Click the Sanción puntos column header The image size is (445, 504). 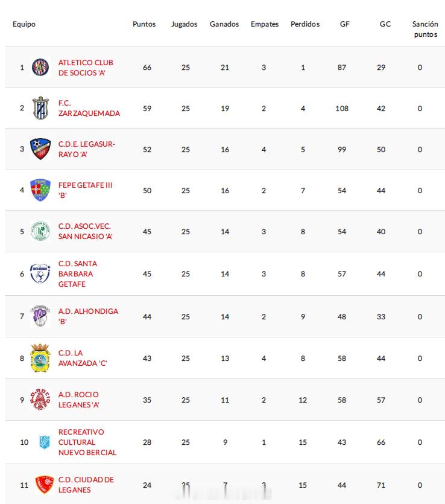(426, 29)
